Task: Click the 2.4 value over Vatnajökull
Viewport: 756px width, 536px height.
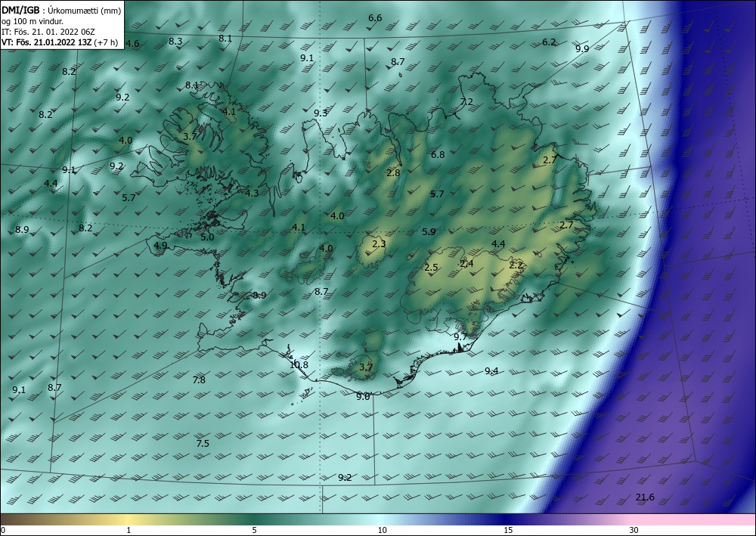Action: [x=466, y=264]
